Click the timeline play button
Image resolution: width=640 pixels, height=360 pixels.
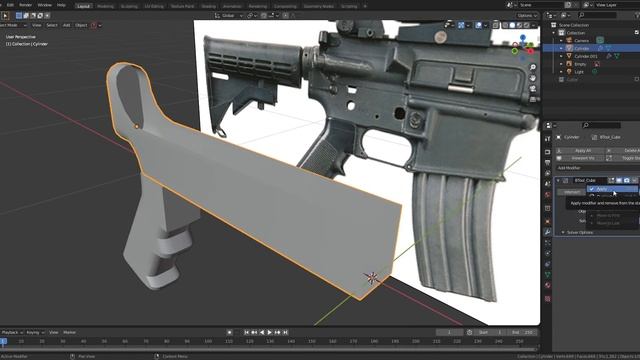click(x=269, y=332)
